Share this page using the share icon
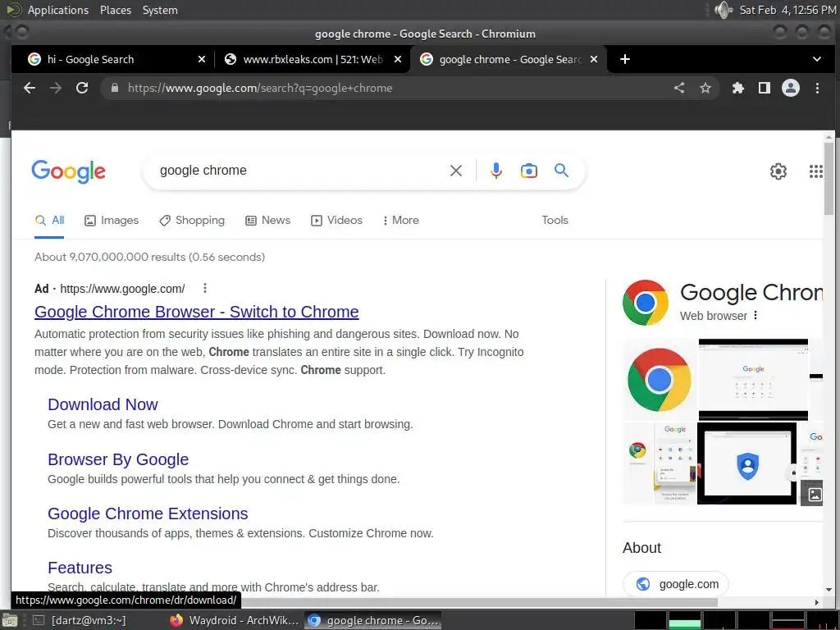 pos(679,88)
